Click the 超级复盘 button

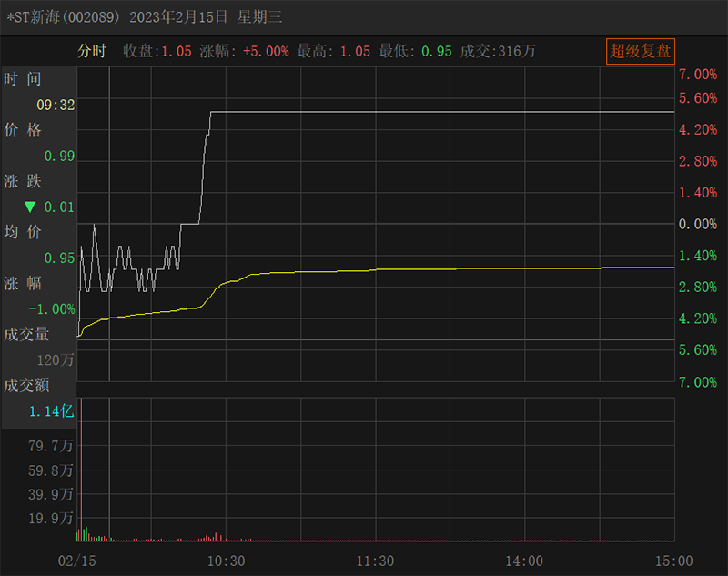641,51
